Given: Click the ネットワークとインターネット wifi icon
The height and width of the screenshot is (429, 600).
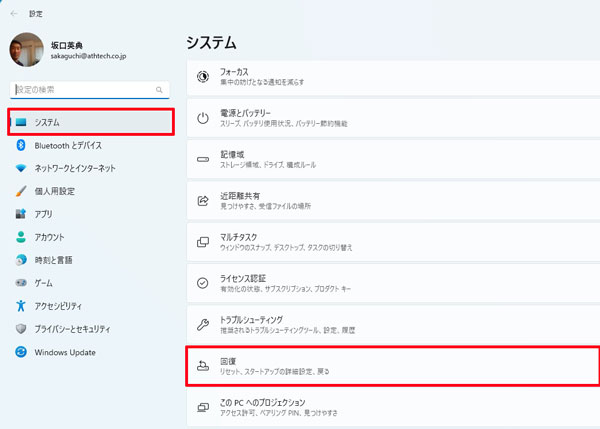Looking at the screenshot, I should (20, 168).
